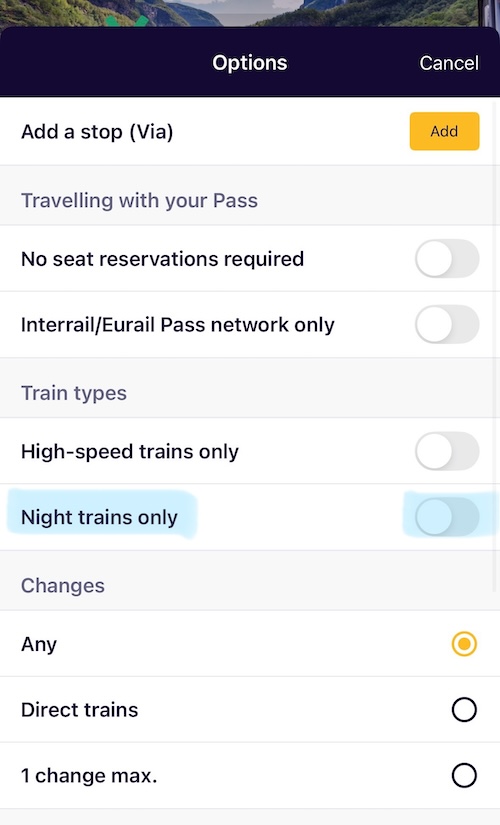The width and height of the screenshot is (500, 825).
Task: Tap the landscape photo behind the sheet
Action: pos(249,13)
